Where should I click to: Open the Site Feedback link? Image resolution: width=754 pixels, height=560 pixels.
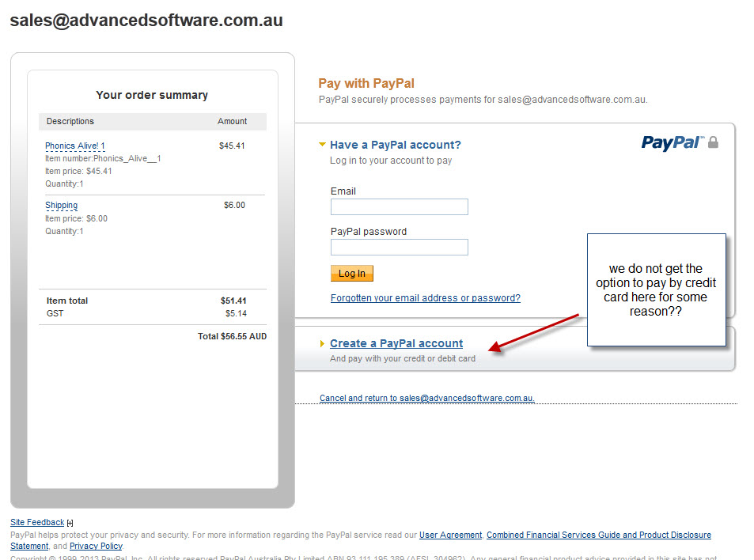click(37, 523)
